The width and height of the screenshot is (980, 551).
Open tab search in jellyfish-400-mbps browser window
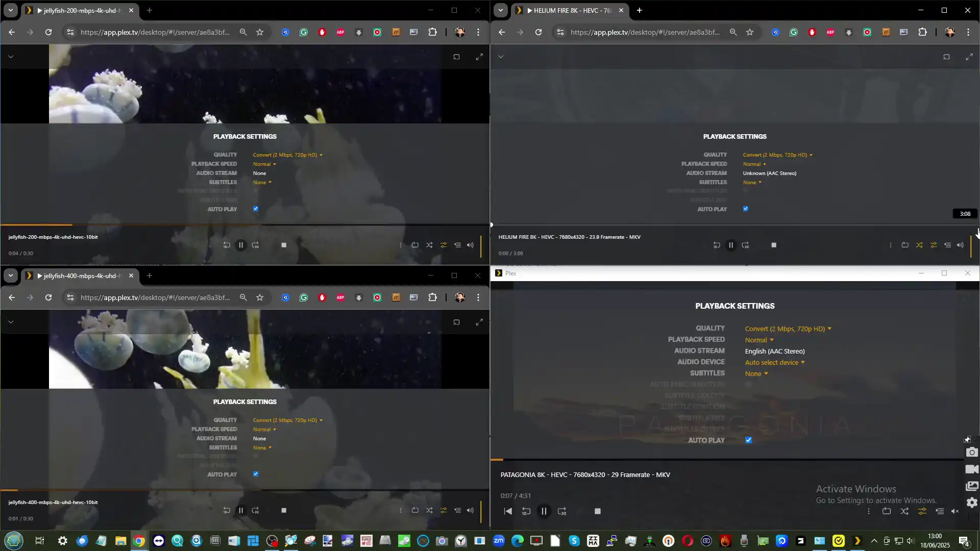[11, 275]
